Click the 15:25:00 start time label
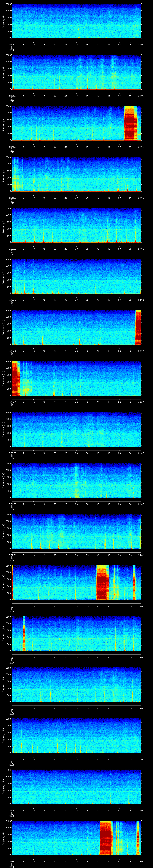153x868 pixels. coord(12,198)
